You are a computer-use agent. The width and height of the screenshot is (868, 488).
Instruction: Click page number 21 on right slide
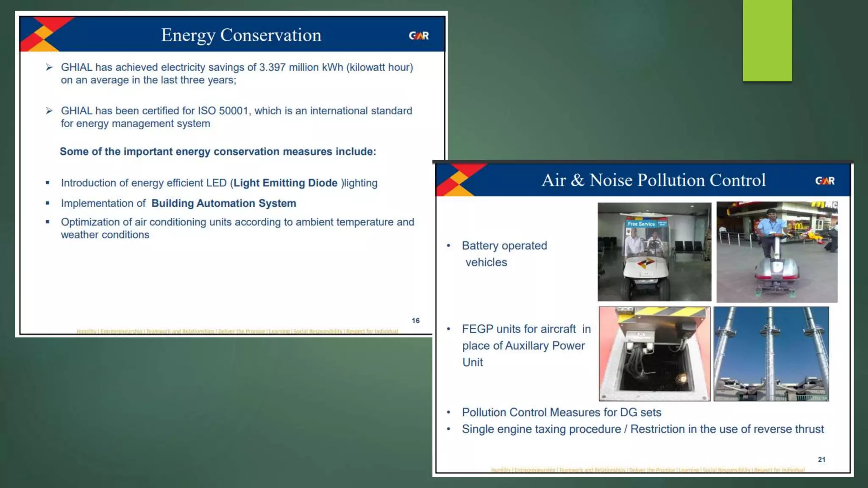(x=821, y=460)
